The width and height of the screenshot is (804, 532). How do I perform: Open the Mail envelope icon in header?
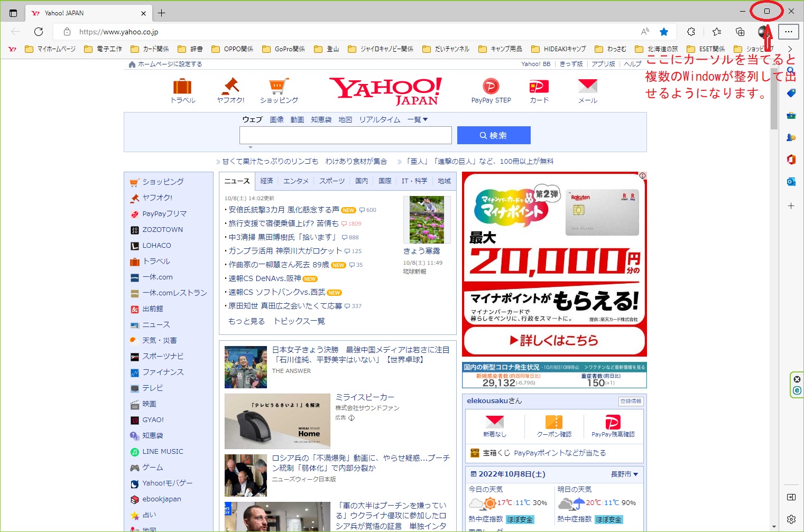pyautogui.click(x=587, y=86)
